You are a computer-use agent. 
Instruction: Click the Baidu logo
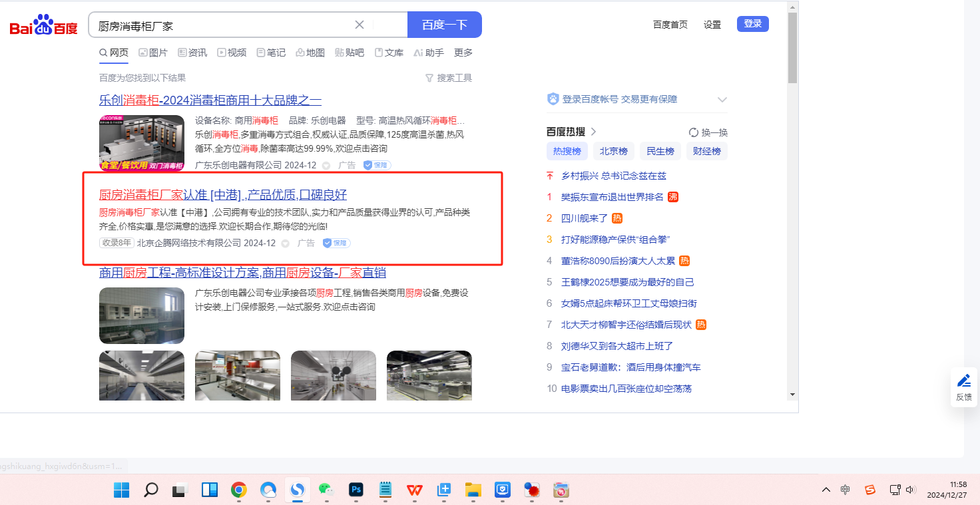coord(43,26)
